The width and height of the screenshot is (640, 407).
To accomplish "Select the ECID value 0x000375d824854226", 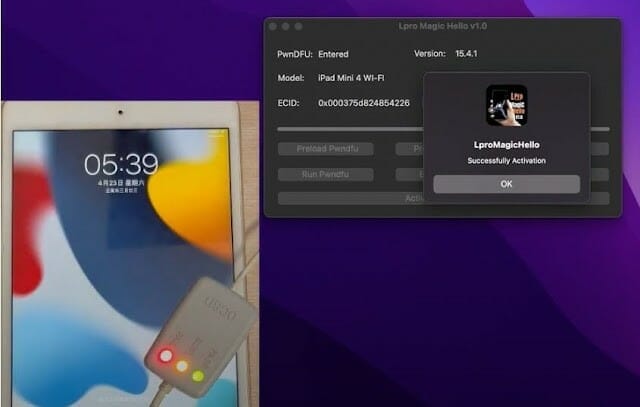I will click(364, 103).
